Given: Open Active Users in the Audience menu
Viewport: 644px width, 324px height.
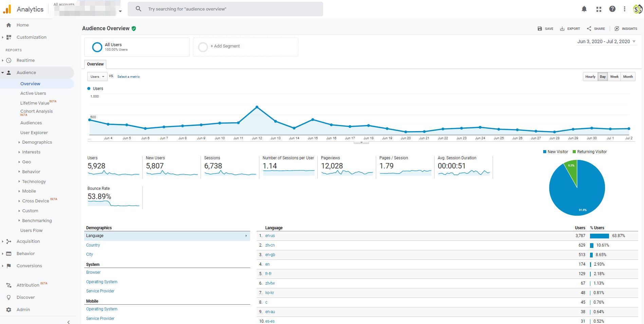Looking at the screenshot, I should 33,93.
